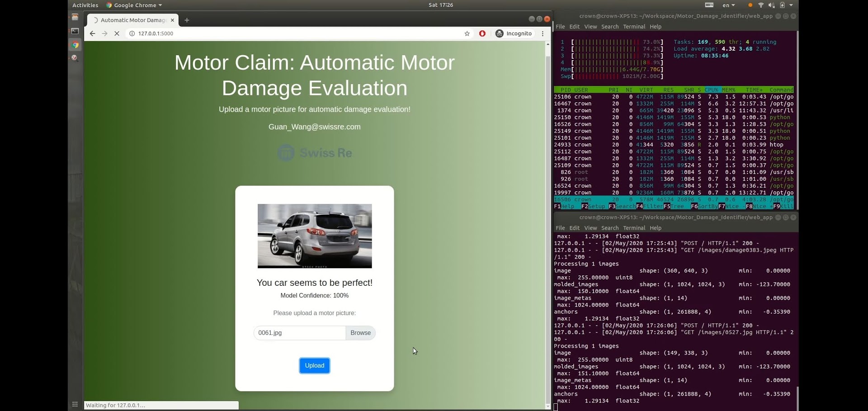Open Help menu in the htop terminal
Viewport: 868px width, 411px height.
point(656,27)
